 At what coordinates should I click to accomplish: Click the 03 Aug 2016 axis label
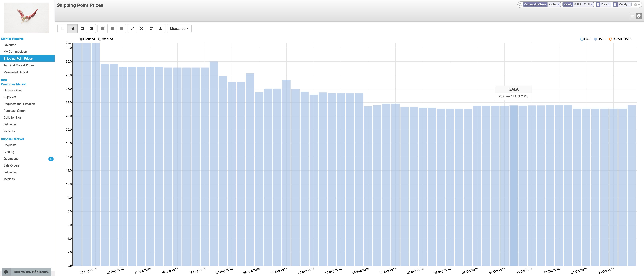click(x=88, y=271)
